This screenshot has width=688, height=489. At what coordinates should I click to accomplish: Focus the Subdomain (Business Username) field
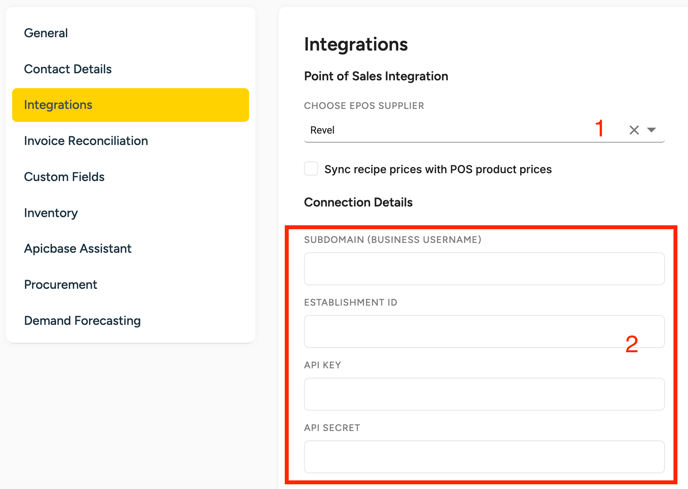tap(484, 269)
